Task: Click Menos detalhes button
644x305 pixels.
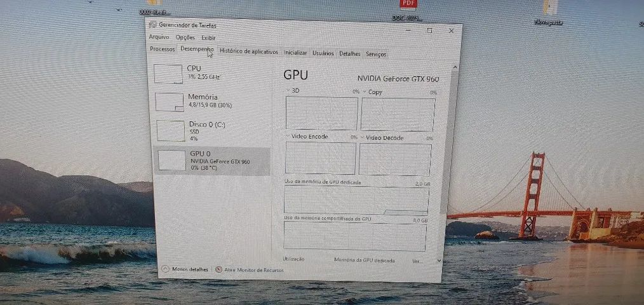Action: (185, 269)
